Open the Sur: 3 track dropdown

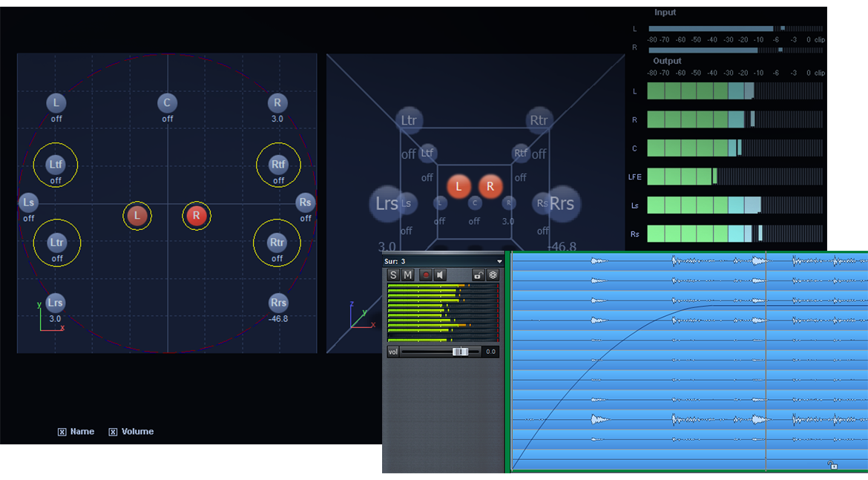500,261
